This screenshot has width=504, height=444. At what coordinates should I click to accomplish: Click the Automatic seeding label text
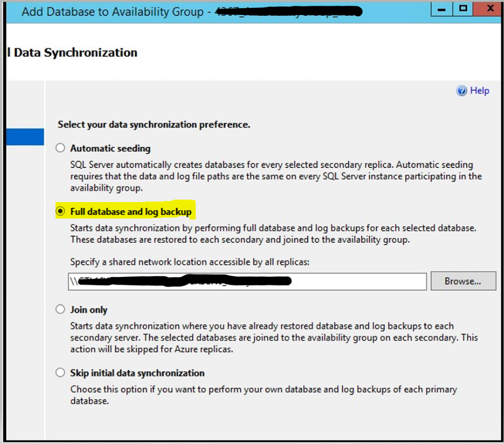point(110,148)
